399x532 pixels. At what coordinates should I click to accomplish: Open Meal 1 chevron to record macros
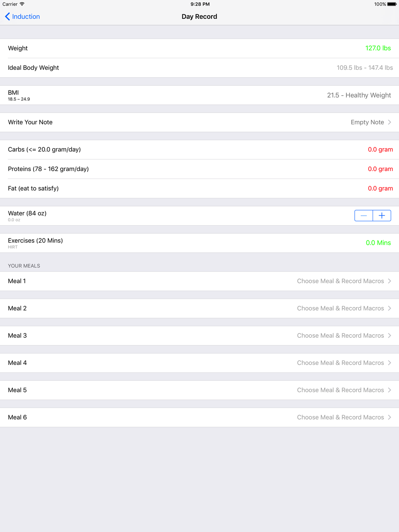coord(389,281)
